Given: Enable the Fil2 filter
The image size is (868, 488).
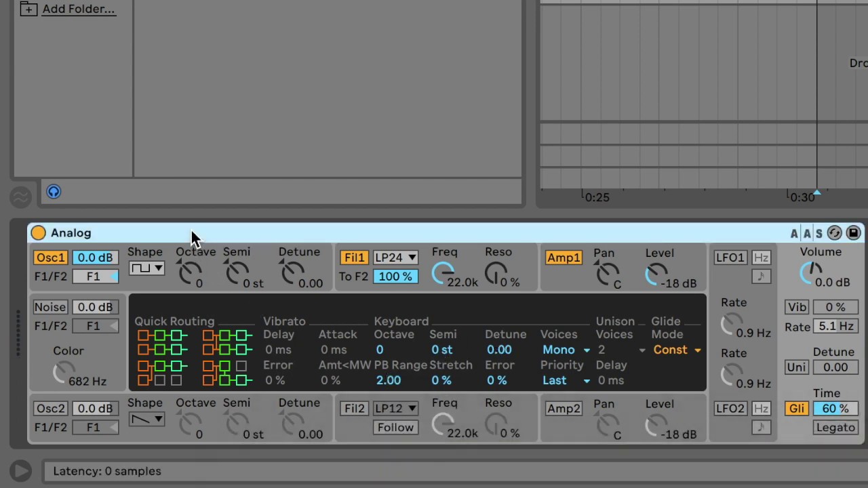Looking at the screenshot, I should [x=355, y=409].
